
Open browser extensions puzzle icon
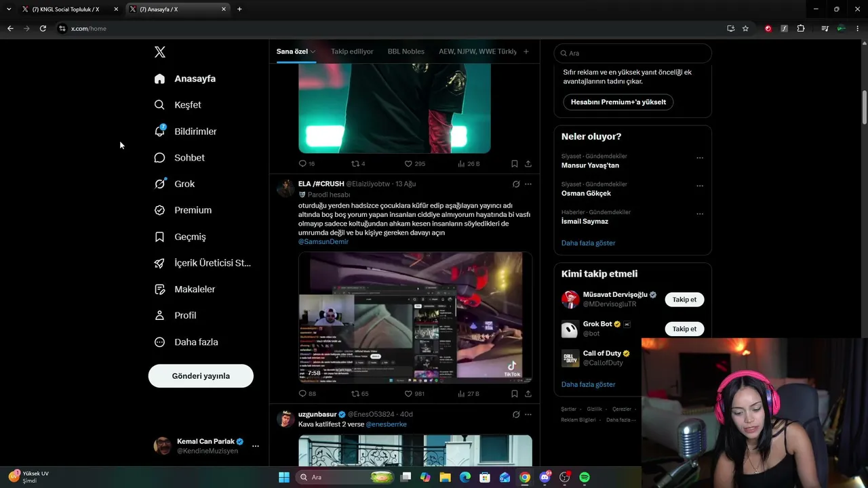pos(801,28)
